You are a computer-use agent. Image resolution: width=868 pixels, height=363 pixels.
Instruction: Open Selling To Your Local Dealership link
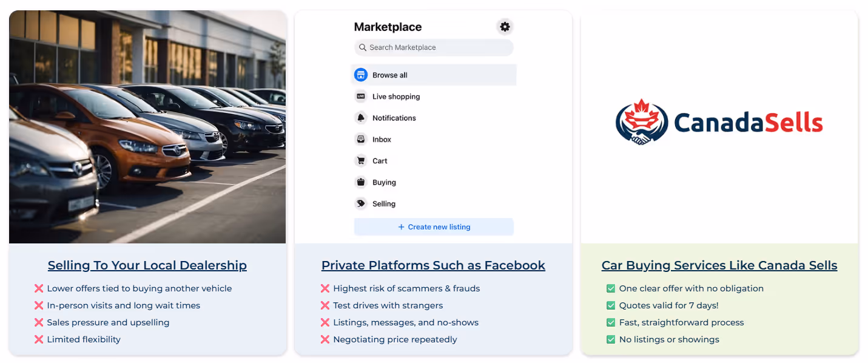coord(147,265)
